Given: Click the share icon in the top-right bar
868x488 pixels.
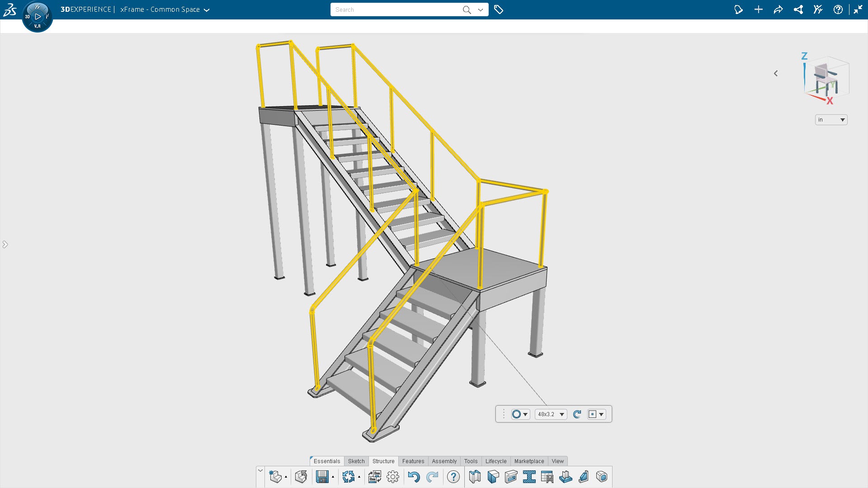Looking at the screenshot, I should pos(798,9).
